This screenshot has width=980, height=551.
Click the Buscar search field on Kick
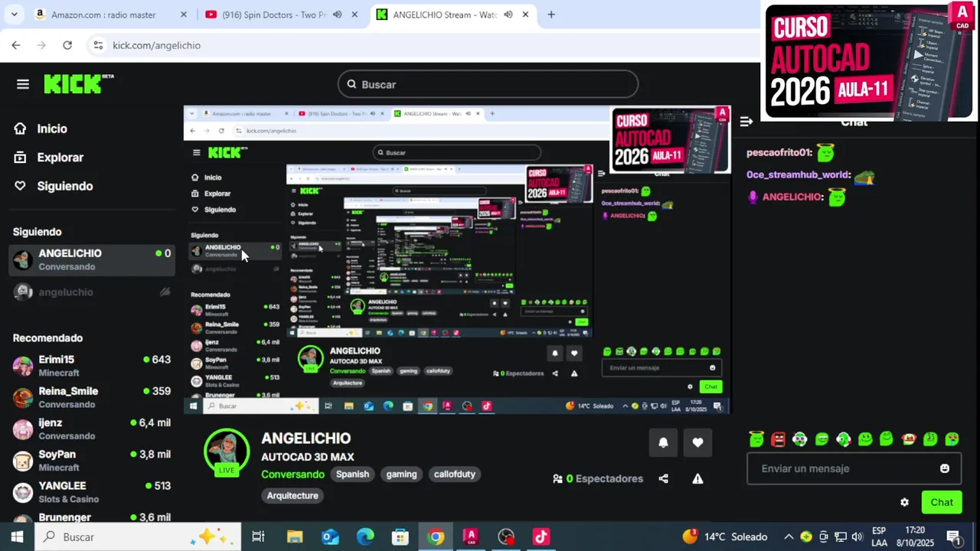(x=488, y=84)
